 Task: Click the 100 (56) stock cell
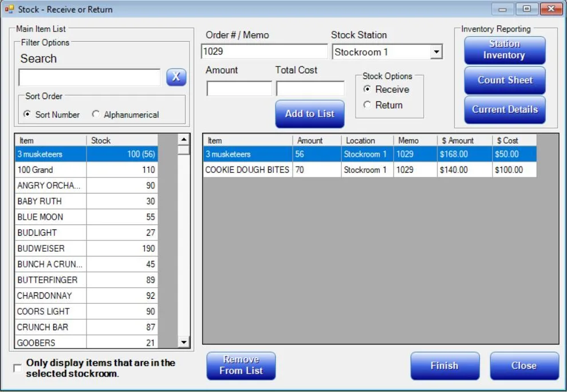(x=122, y=154)
